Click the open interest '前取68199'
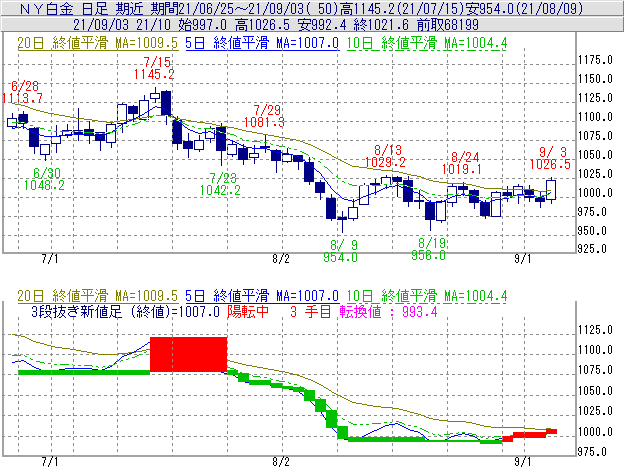The image size is (624, 475). 447,25
